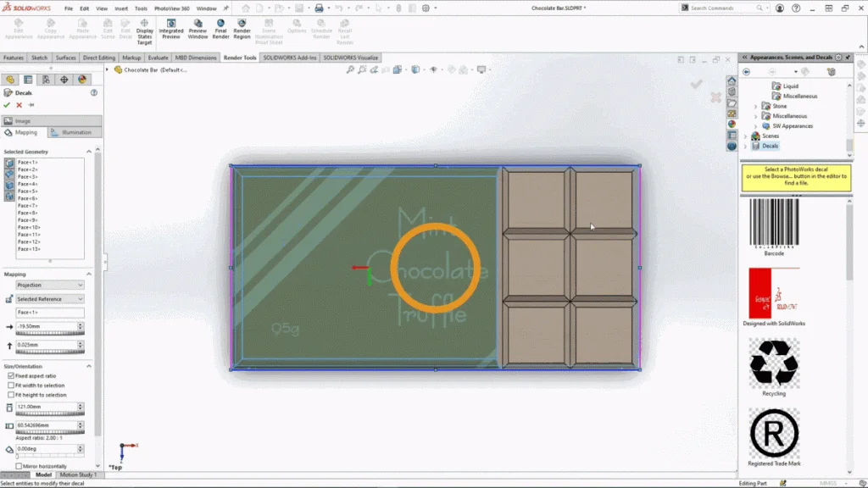Expand the Scenes tree node
Viewport: 868px width, 488px height.
click(746, 136)
